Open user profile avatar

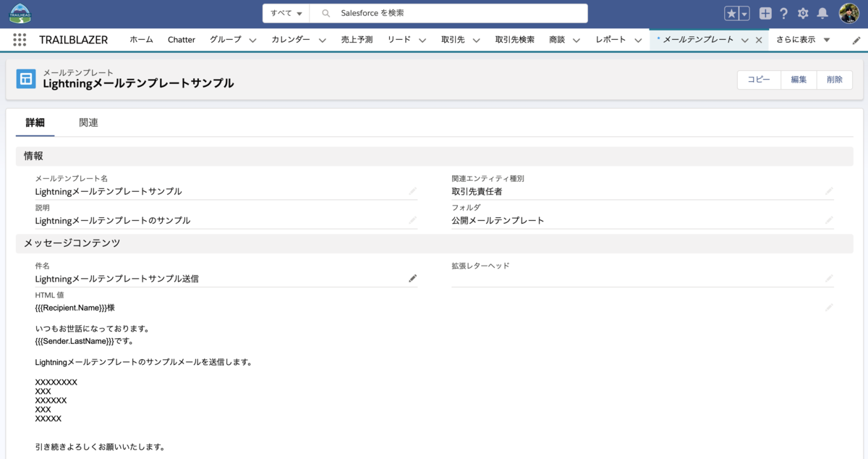[848, 13]
